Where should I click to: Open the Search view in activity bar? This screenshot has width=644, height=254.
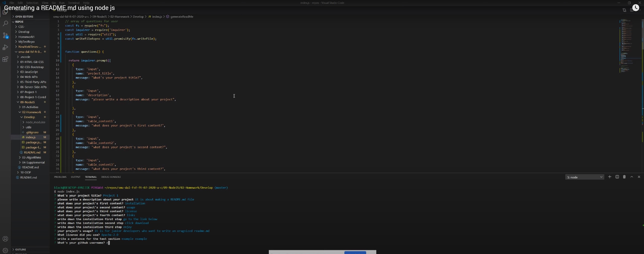5,23
